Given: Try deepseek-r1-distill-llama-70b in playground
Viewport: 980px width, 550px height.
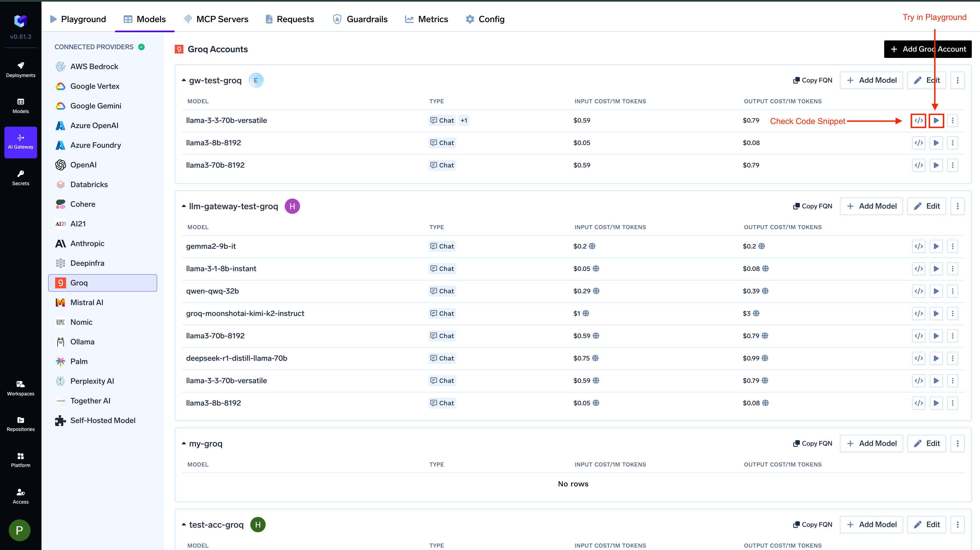Looking at the screenshot, I should point(936,358).
